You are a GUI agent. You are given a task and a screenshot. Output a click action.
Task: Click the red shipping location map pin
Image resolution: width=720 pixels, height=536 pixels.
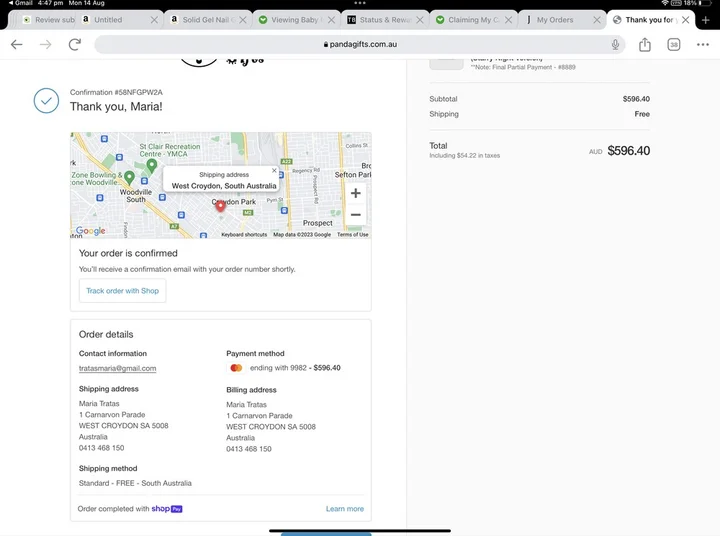[221, 205]
